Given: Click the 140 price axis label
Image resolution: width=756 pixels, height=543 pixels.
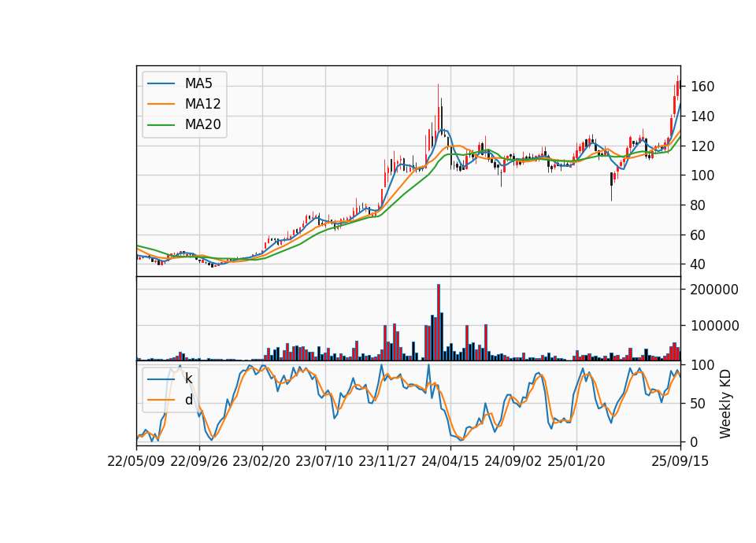Looking at the screenshot, I should 702,116.
